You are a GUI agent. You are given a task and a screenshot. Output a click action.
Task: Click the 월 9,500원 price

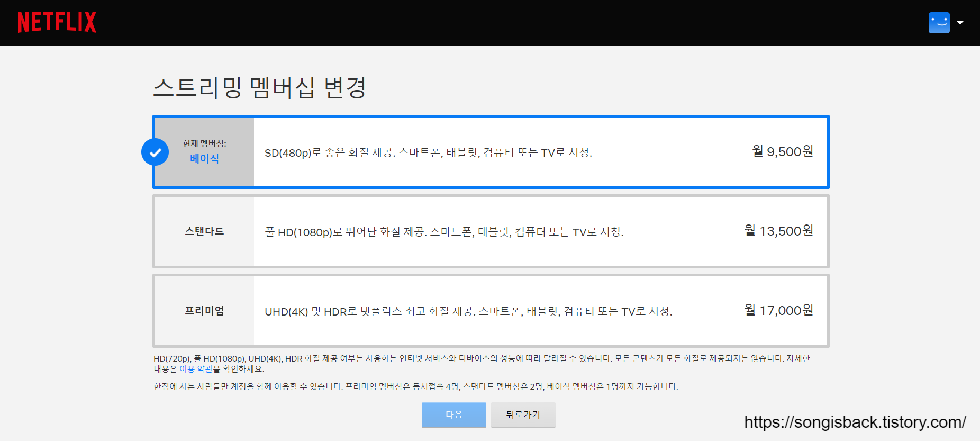(x=783, y=151)
